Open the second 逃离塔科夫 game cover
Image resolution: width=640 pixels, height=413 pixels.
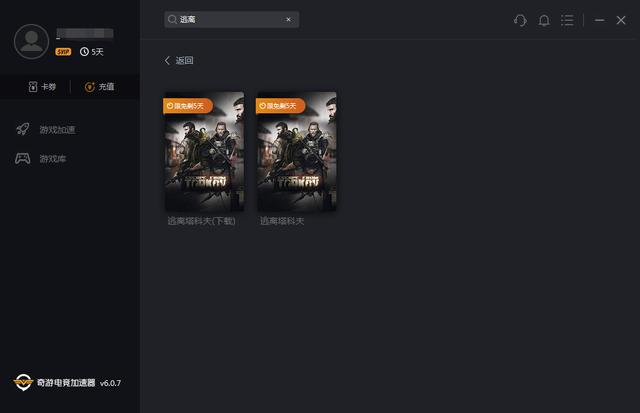click(x=297, y=155)
